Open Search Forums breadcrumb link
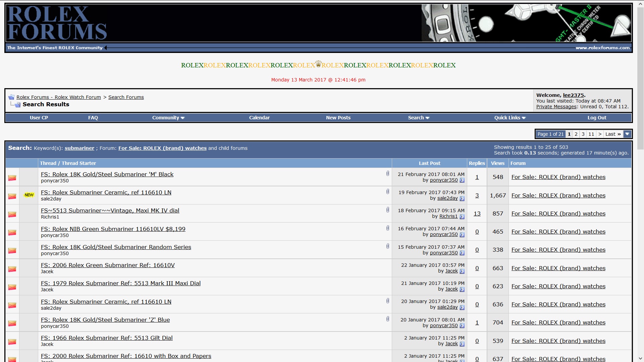 click(126, 97)
